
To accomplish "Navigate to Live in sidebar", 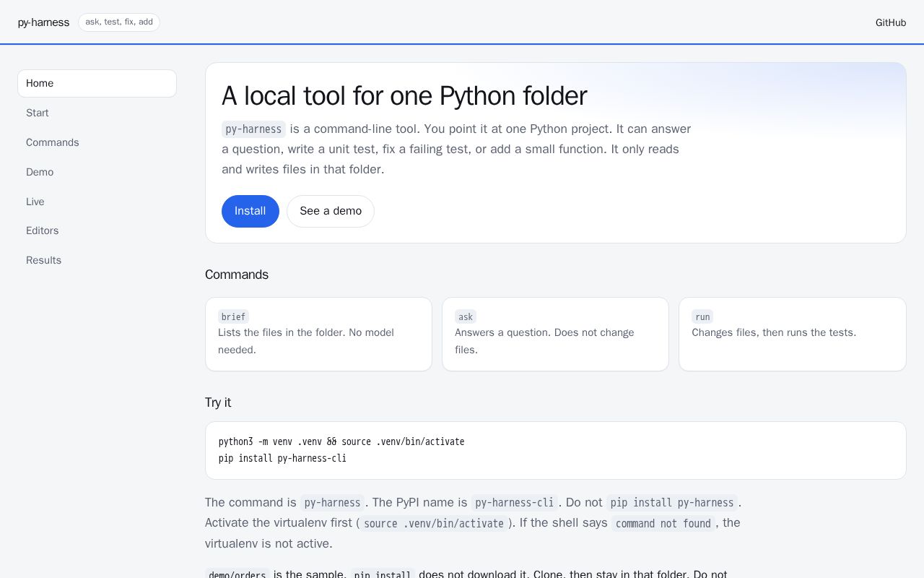I will coord(97,202).
